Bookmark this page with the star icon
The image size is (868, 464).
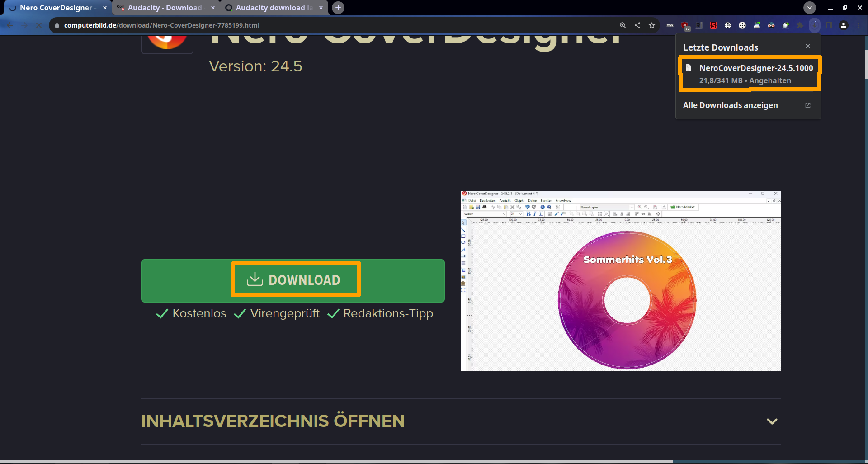(x=652, y=25)
